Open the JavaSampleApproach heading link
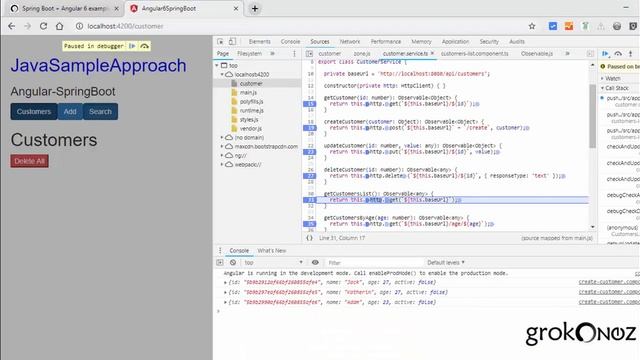The width and height of the screenshot is (640, 360). click(98, 65)
